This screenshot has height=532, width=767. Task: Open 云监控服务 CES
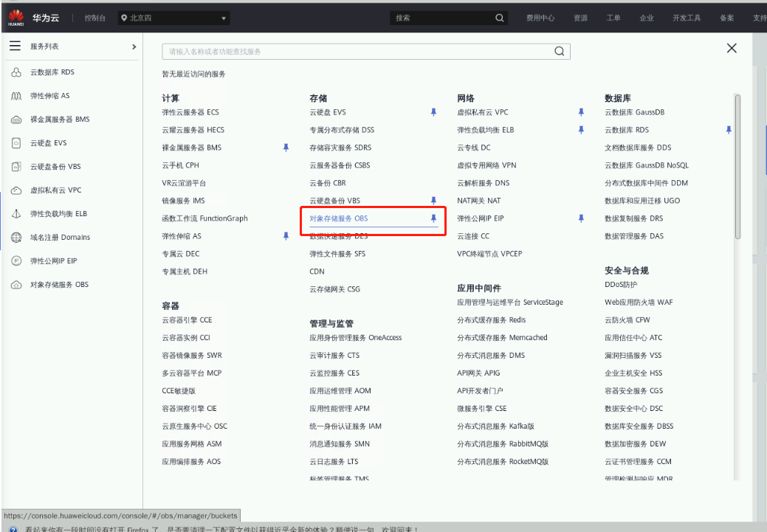[334, 373]
